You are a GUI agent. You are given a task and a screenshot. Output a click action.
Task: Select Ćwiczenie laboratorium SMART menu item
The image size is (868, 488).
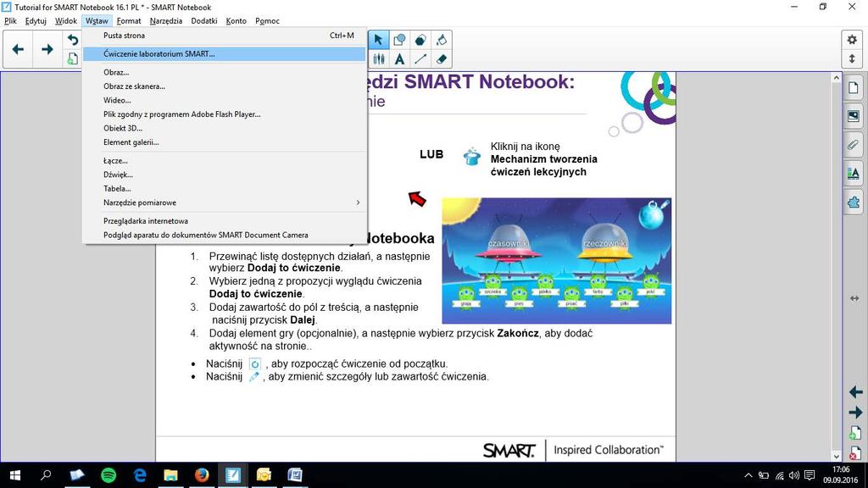tap(224, 53)
